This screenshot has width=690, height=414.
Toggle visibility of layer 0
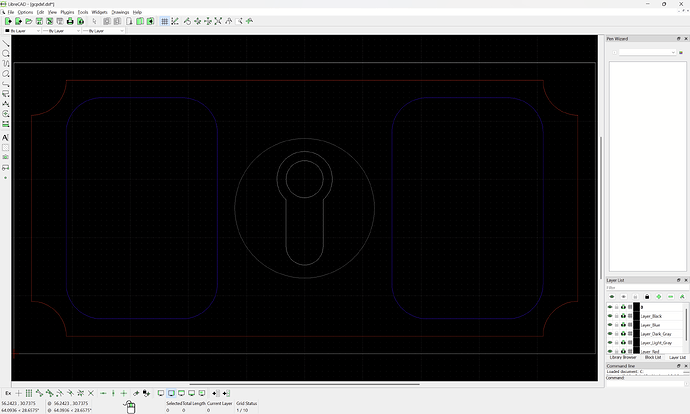[x=610, y=307]
